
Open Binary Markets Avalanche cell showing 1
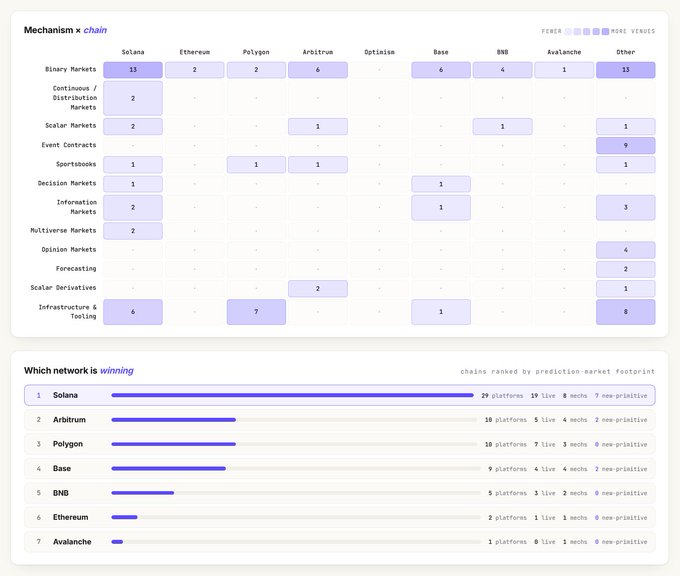pos(564,70)
